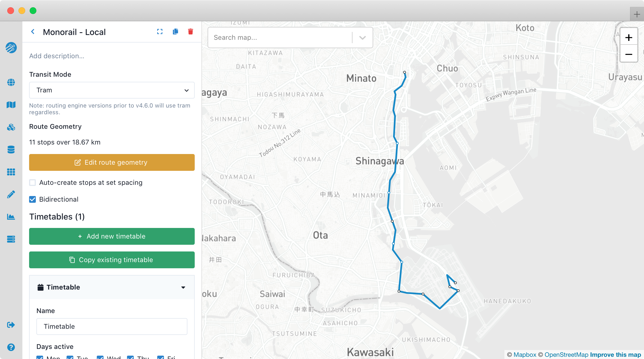Delete the route using the trash icon
Screen dimensions: 644x359
pyautogui.click(x=191, y=32)
